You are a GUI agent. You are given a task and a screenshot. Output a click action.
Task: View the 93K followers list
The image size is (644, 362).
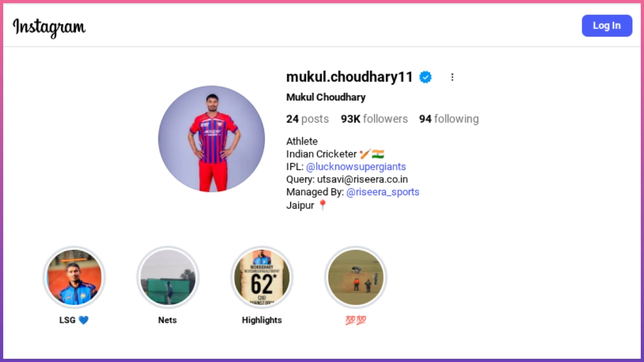pos(374,119)
